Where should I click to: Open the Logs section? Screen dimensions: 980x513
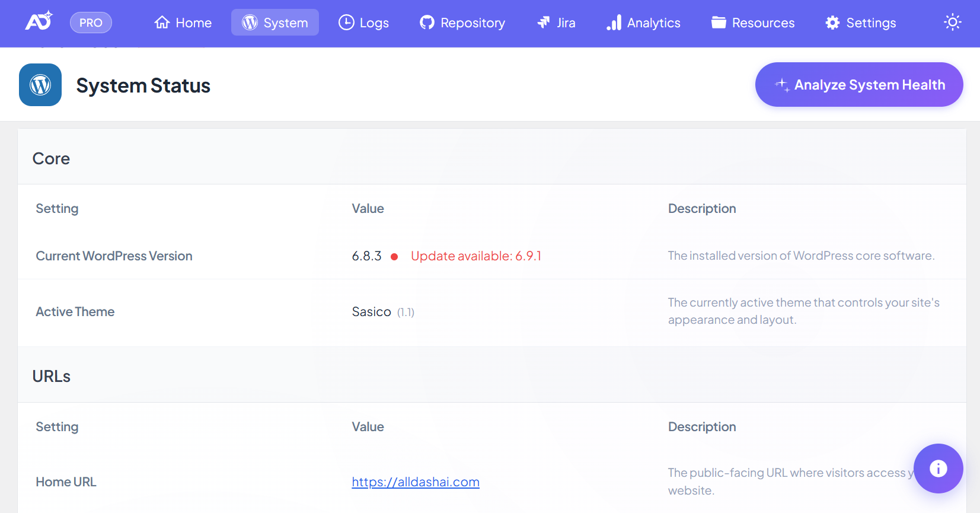[363, 23]
